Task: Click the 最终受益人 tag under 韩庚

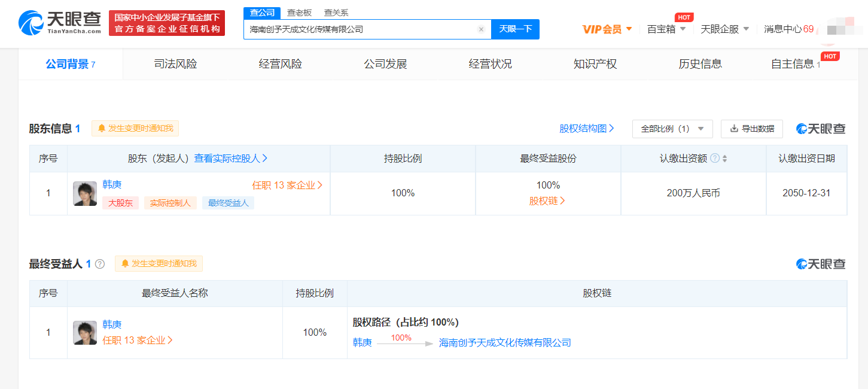Action: [228, 203]
